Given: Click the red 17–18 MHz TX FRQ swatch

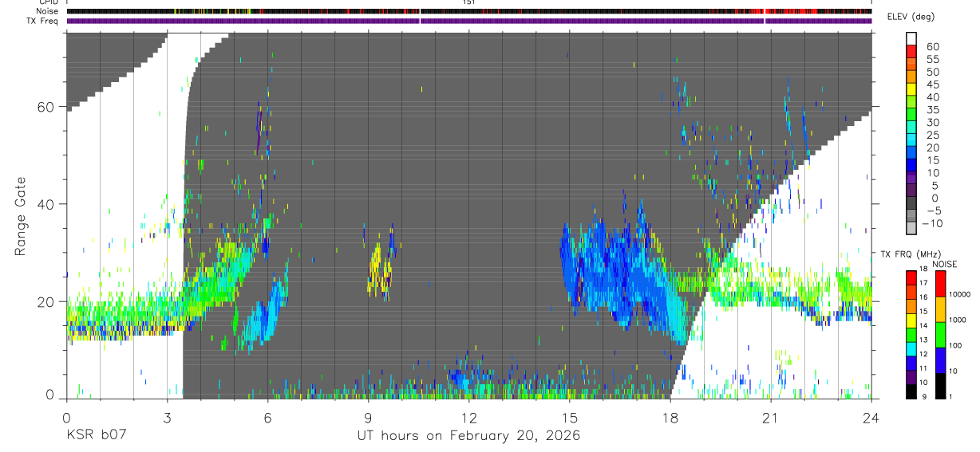Looking at the screenshot, I should [x=911, y=278].
